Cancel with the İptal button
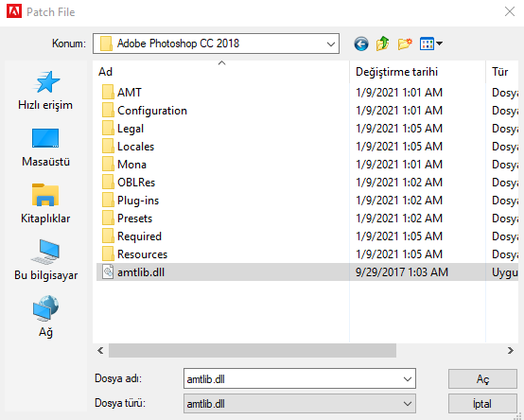The image size is (524, 420). click(x=482, y=404)
